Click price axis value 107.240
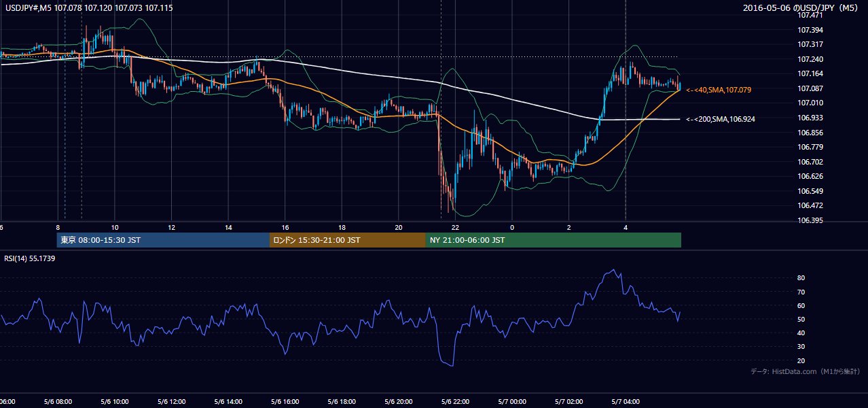 810,59
